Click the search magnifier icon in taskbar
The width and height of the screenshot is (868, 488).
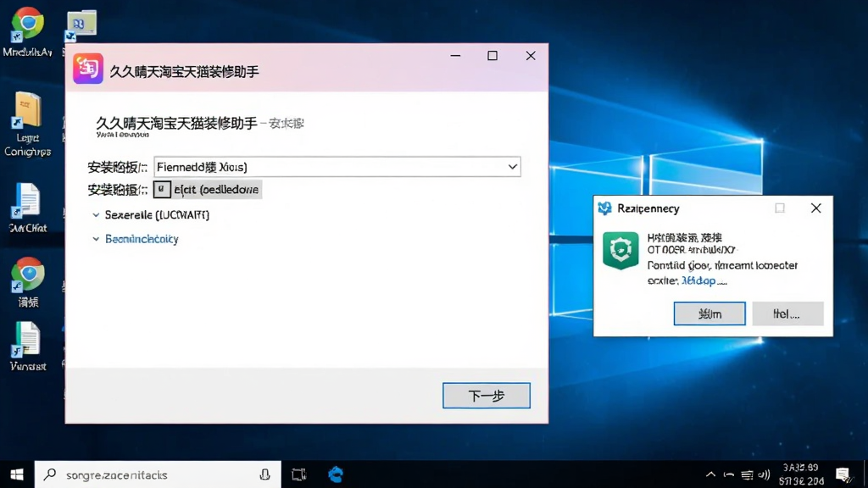(x=50, y=474)
